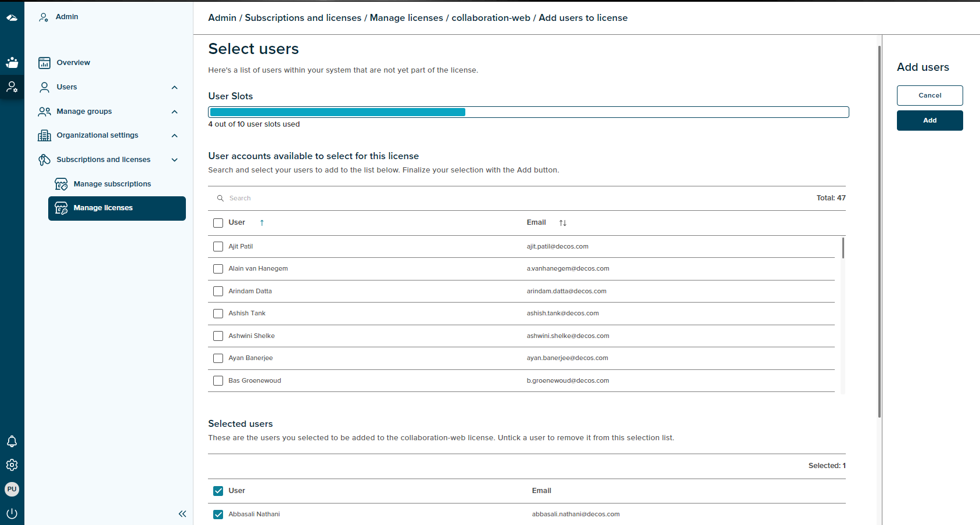980x525 pixels.
Task: Click the Cancel button
Action: click(x=929, y=95)
